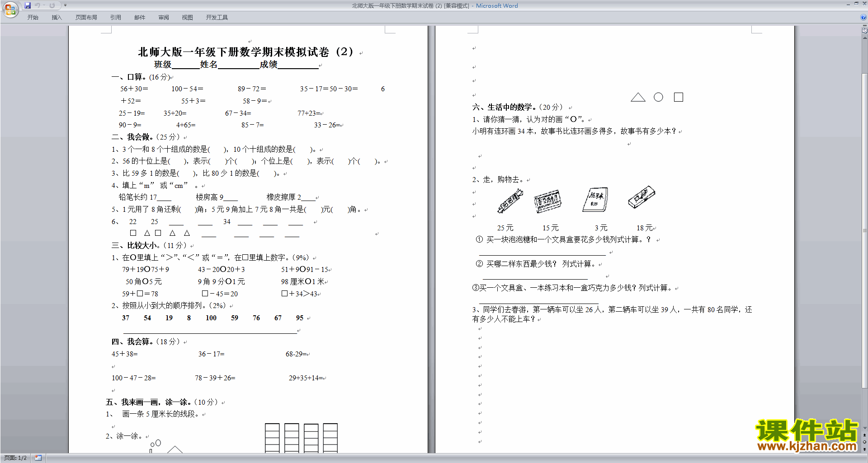Switch to the 插入 ribbon tab
Image resolution: width=868 pixels, height=463 pixels.
(57, 18)
